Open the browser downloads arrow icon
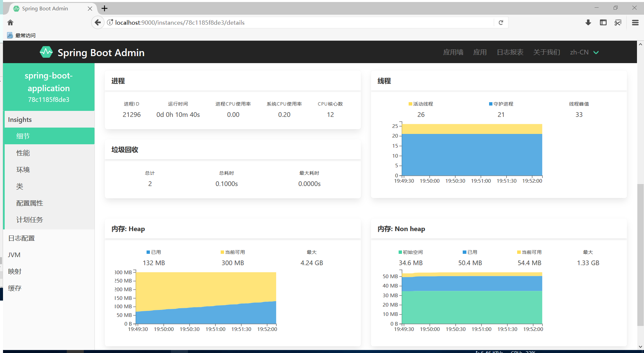This screenshot has width=644, height=353. point(588,22)
